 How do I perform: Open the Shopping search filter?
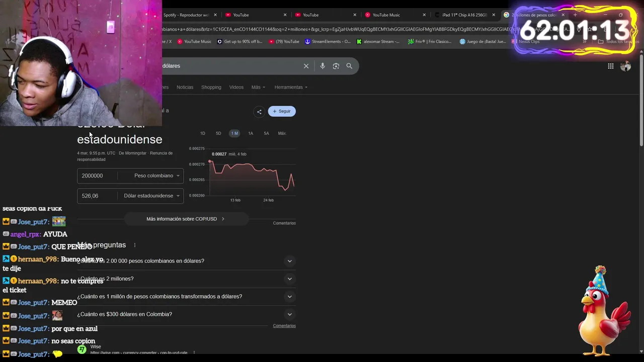211,87
